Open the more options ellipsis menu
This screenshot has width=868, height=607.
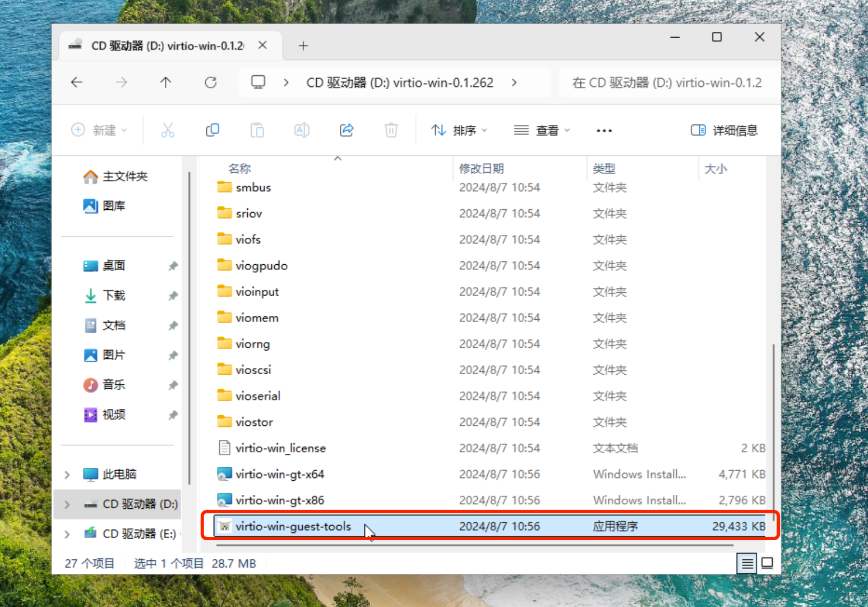604,131
